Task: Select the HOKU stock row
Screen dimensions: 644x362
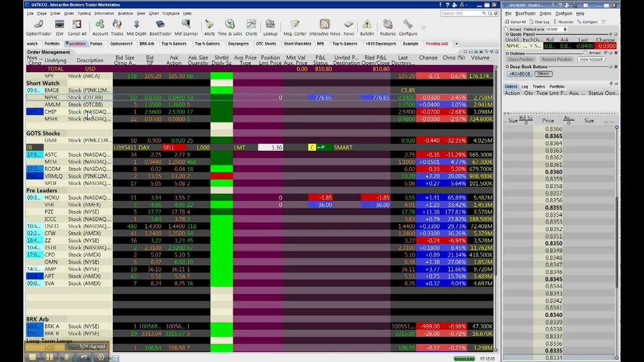Action: pyautogui.click(x=259, y=198)
